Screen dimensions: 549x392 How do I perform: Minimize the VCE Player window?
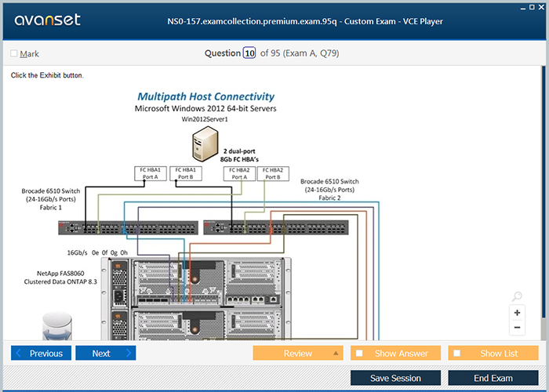pos(523,7)
